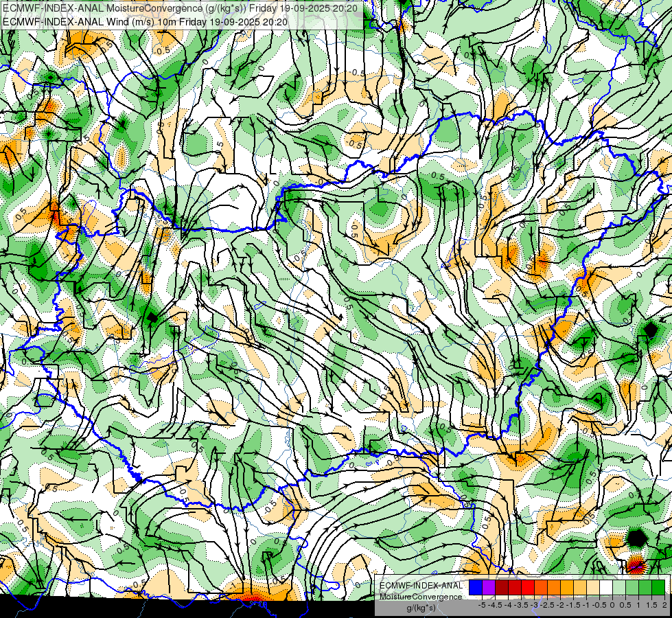
Task: Select legend swatch between -4 and -3.5
Action: pos(515,588)
